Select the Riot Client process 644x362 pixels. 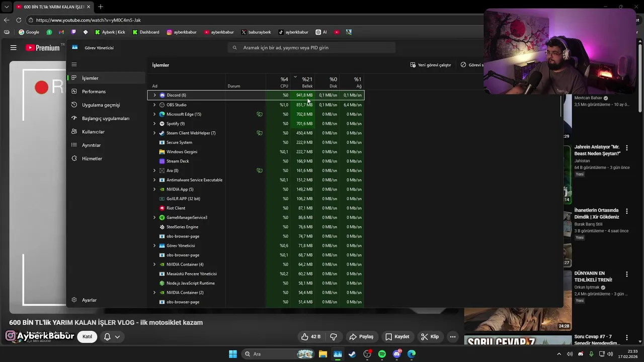(x=256, y=208)
